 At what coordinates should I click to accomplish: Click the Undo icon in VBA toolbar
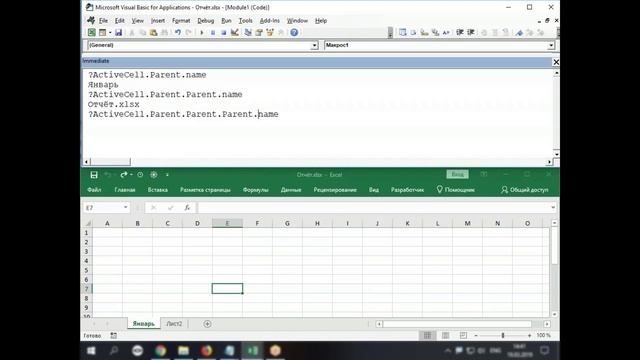(178, 33)
